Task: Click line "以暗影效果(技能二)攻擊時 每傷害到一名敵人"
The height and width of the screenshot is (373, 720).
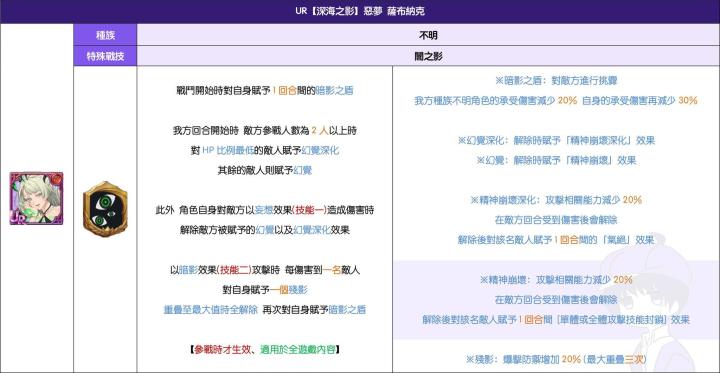Action: [x=265, y=270]
